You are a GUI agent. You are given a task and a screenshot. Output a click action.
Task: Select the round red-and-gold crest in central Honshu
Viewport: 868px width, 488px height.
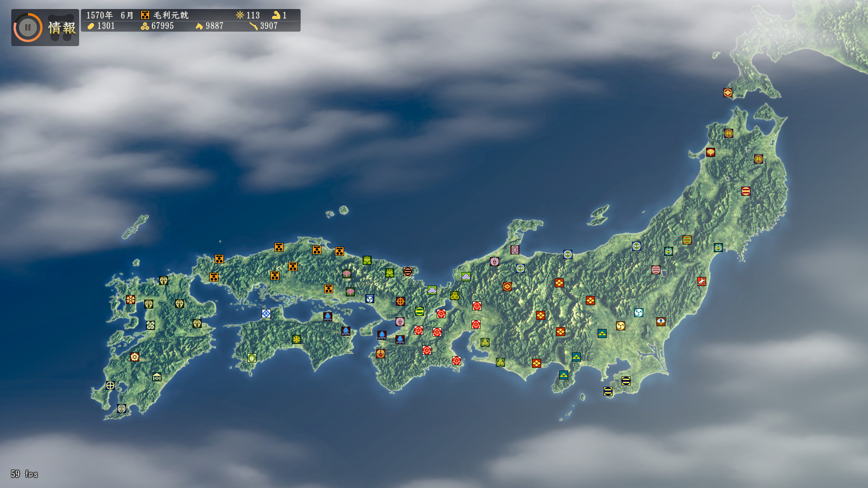[507, 286]
